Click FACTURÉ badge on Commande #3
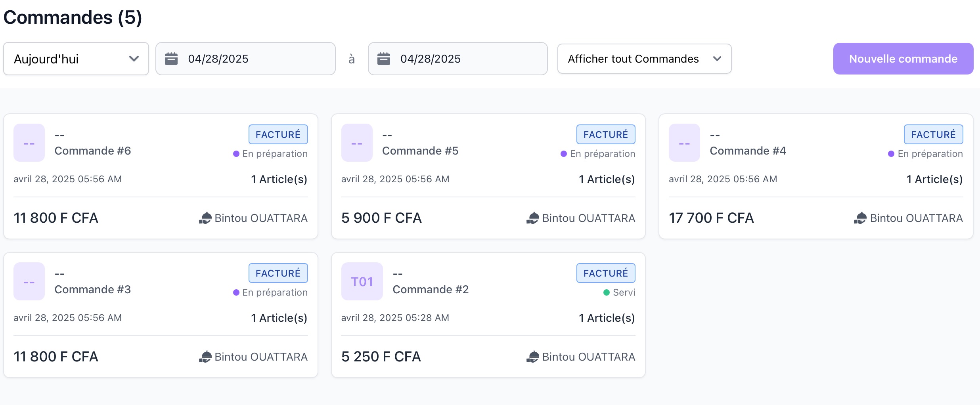Viewport: 980px width, 405px height. (278, 273)
